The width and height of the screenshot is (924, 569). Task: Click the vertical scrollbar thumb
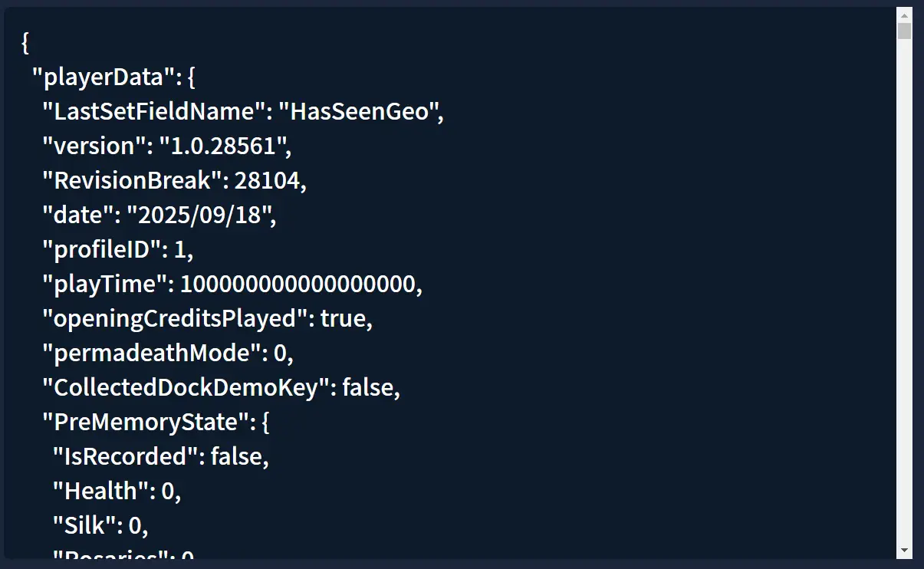point(905,31)
